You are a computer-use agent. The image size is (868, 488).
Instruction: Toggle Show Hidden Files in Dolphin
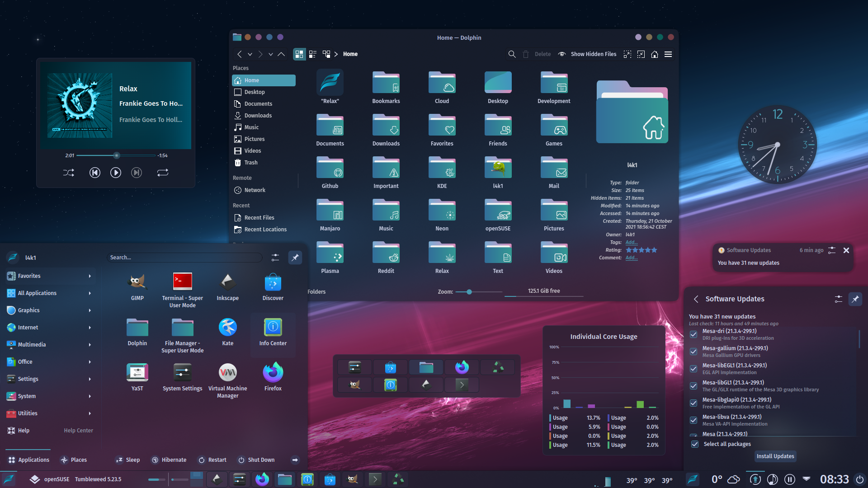[x=587, y=54]
